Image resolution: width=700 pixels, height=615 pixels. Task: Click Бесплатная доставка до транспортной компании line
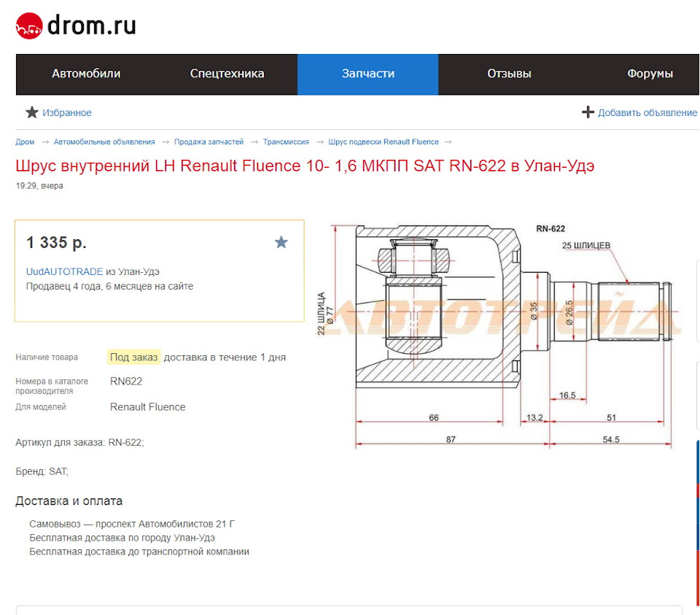point(139,552)
